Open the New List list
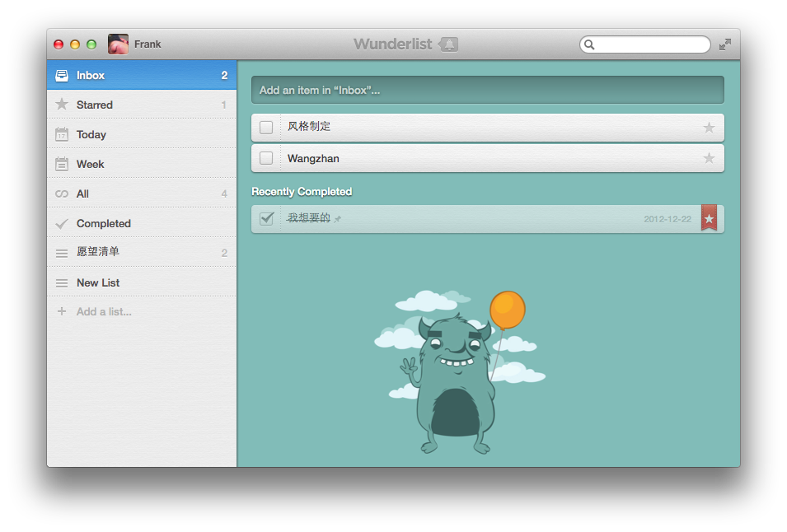Screen dimensions: 787x532 point(142,282)
